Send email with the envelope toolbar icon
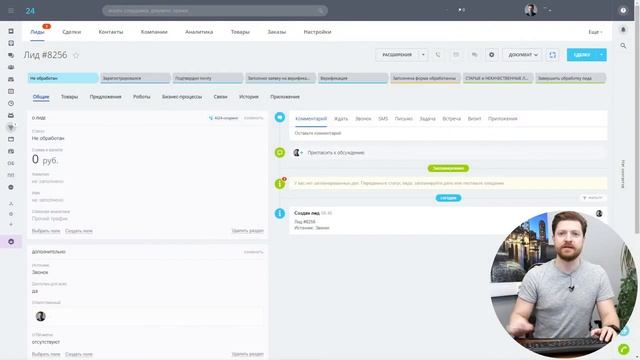The width and height of the screenshot is (640, 360). coord(456,55)
